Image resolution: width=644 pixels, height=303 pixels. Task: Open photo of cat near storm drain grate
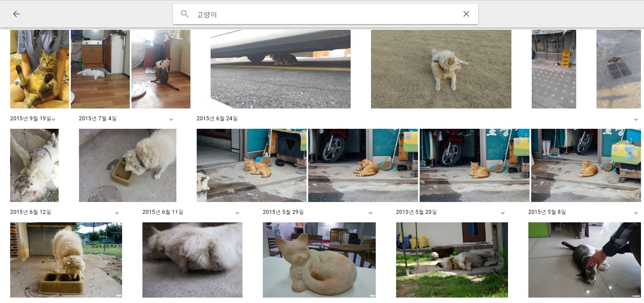(619, 69)
